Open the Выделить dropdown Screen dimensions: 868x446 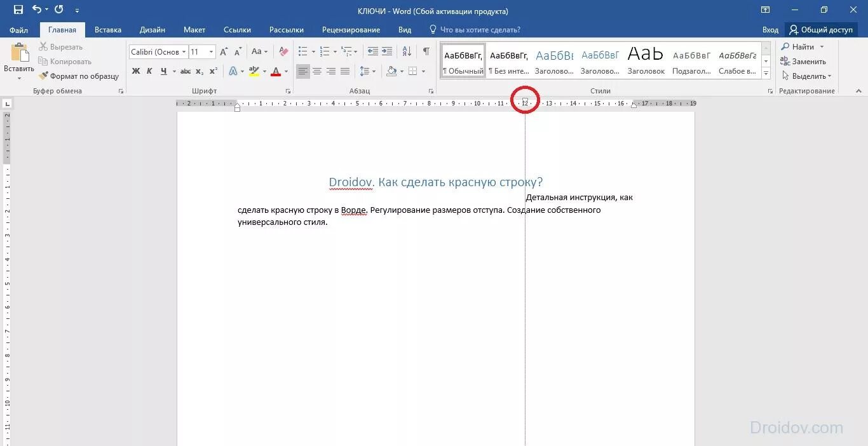pyautogui.click(x=808, y=76)
